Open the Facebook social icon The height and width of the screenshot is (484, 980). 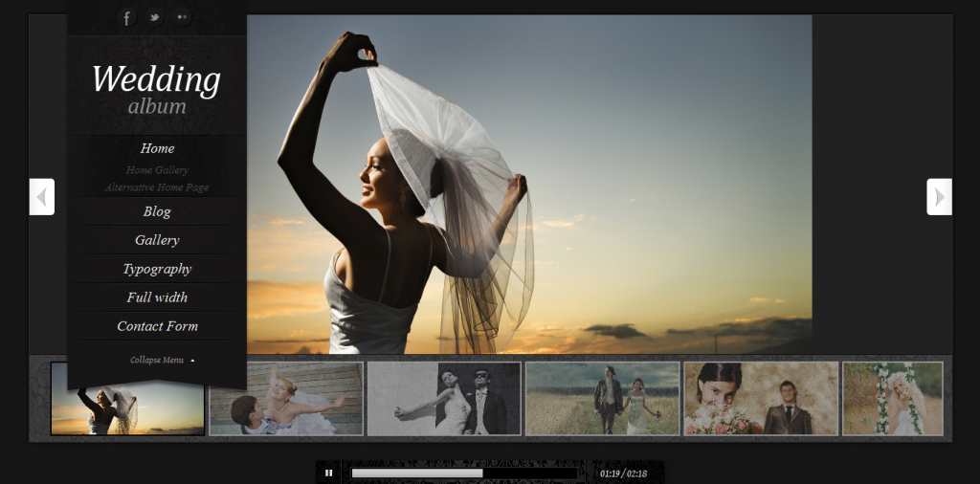[x=126, y=17]
